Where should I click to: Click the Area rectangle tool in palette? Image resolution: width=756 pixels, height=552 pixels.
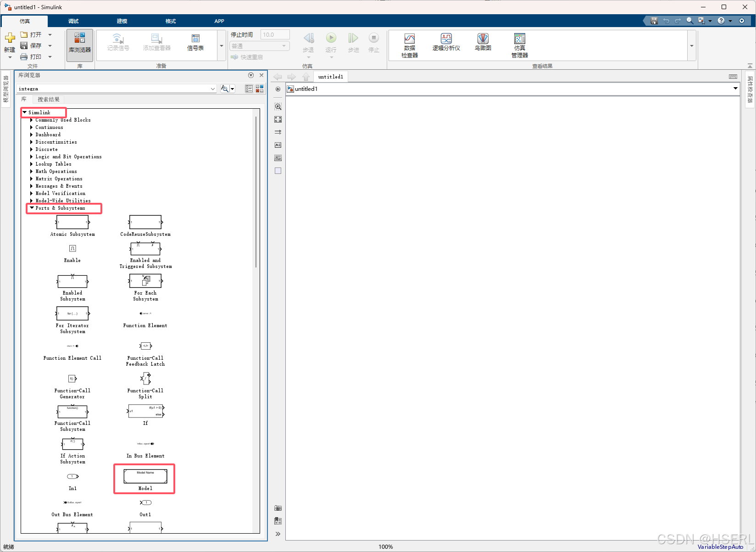(x=278, y=171)
